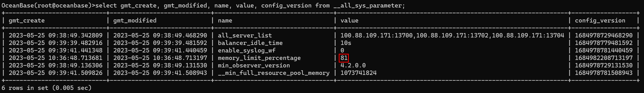Click the gmt_modified column header
The width and height of the screenshot is (644, 93).
click(135, 21)
